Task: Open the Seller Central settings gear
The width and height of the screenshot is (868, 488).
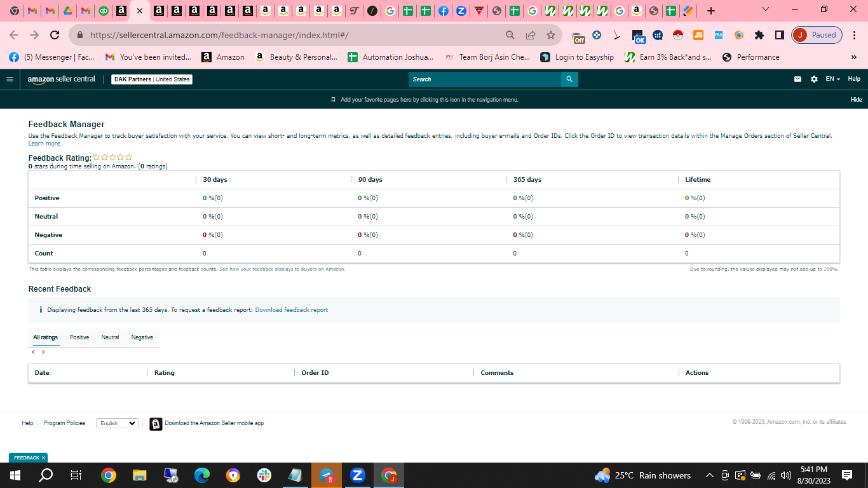Action: [814, 79]
